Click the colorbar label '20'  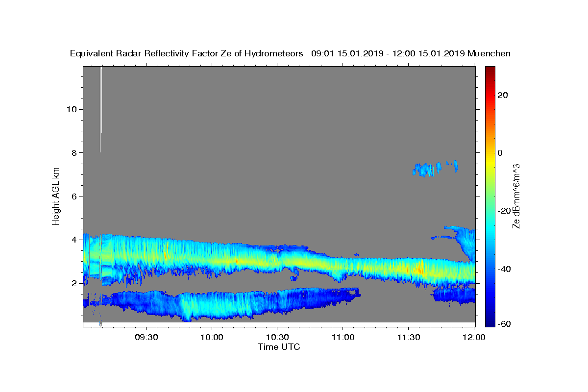502,95
